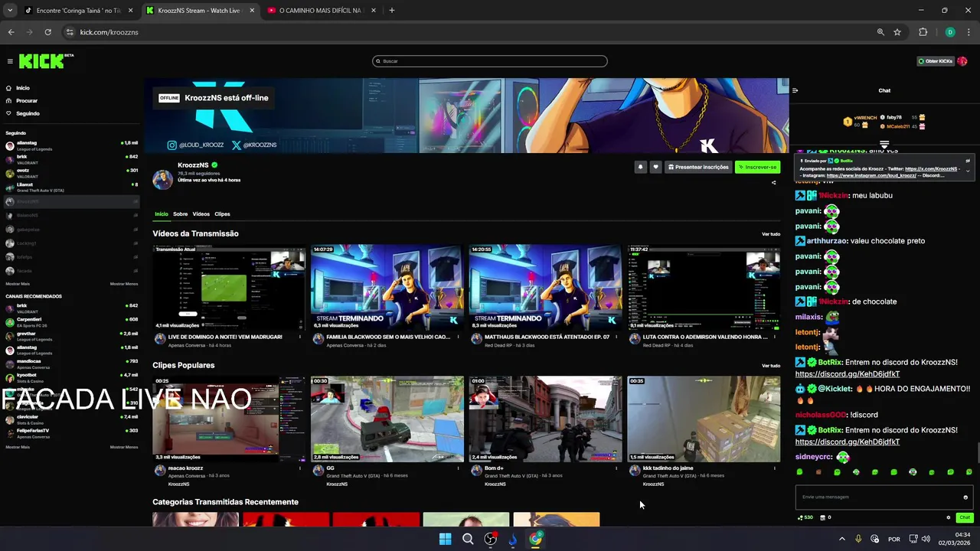Click the green Inscrever-se button
The height and width of the screenshot is (551, 980).
[x=757, y=167]
